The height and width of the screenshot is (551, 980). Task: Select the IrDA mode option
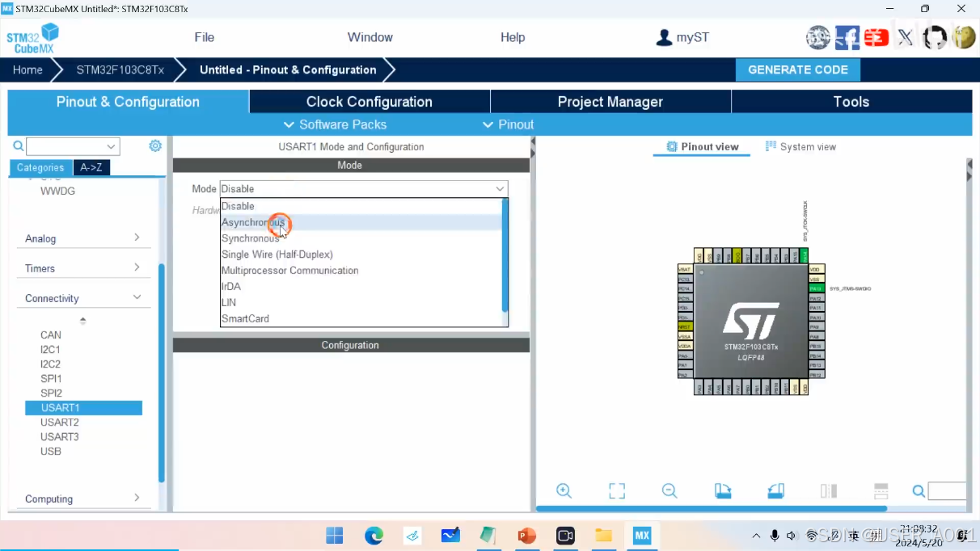coord(361,287)
